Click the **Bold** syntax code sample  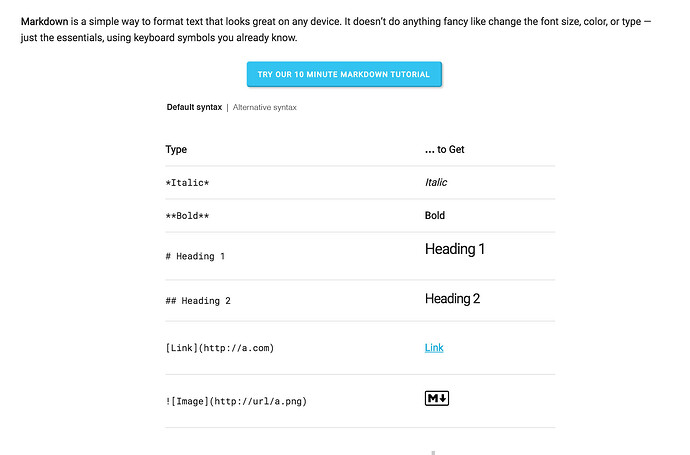[x=187, y=216]
